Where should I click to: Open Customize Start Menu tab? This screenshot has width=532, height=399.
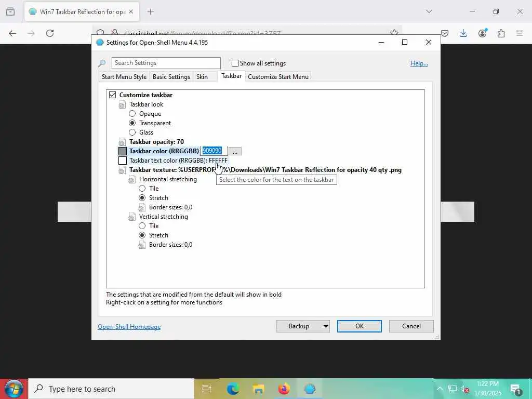point(278,77)
